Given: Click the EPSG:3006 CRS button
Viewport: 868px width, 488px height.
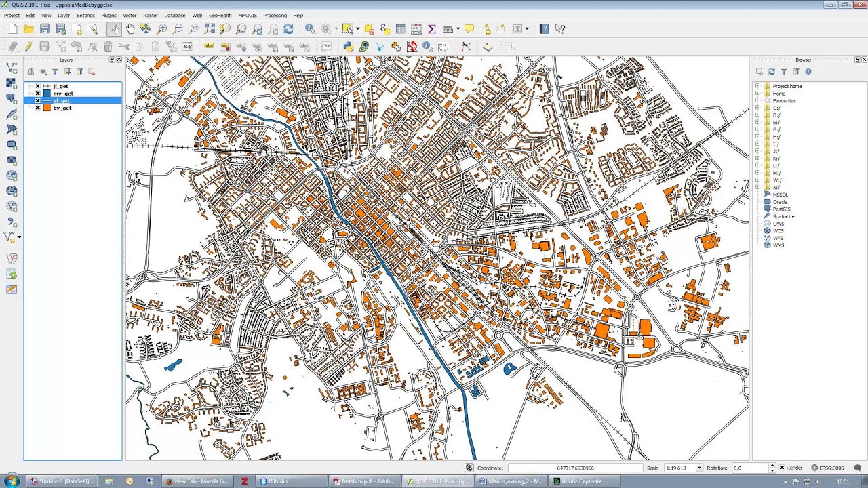Looking at the screenshot, I should [x=827, y=468].
